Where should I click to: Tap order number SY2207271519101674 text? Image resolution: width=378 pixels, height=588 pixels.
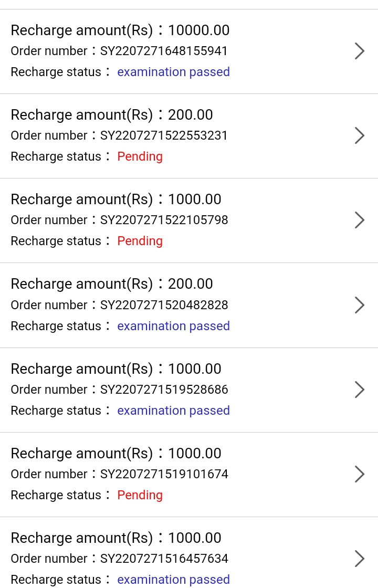164,474
